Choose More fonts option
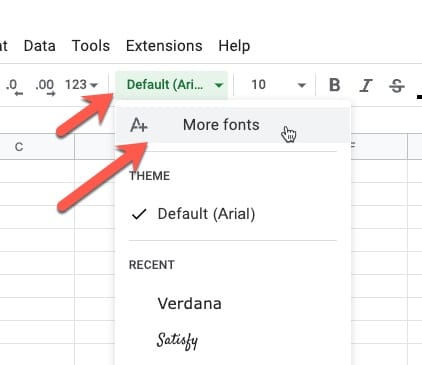This screenshot has height=365, width=422. [x=232, y=125]
